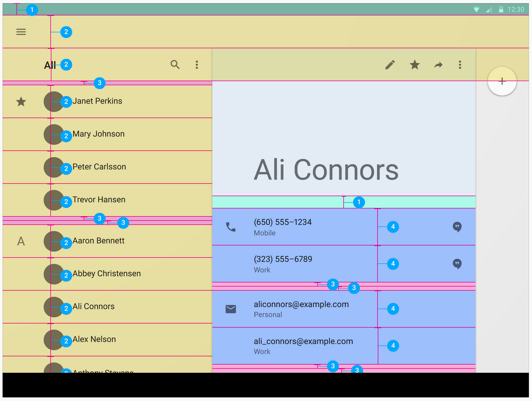Click Aaron Bennett avatar

pos(54,241)
